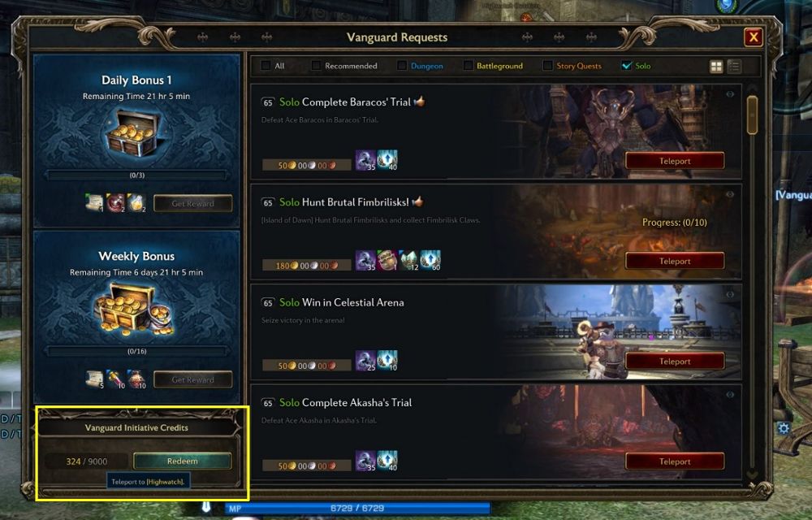Uncheck the Solo filter checkbox
Image resolution: width=812 pixels, height=520 pixels.
tap(627, 66)
